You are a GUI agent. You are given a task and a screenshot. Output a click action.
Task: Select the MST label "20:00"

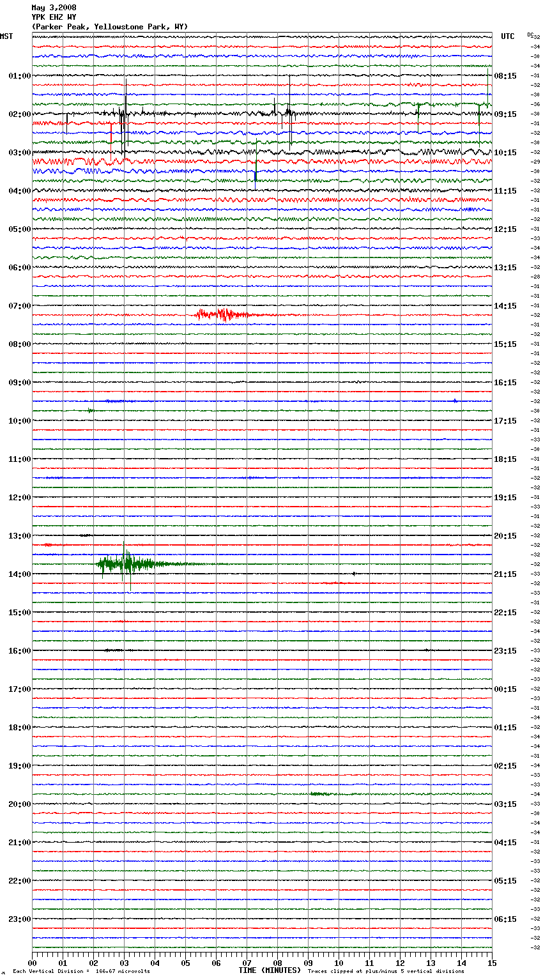20,804
